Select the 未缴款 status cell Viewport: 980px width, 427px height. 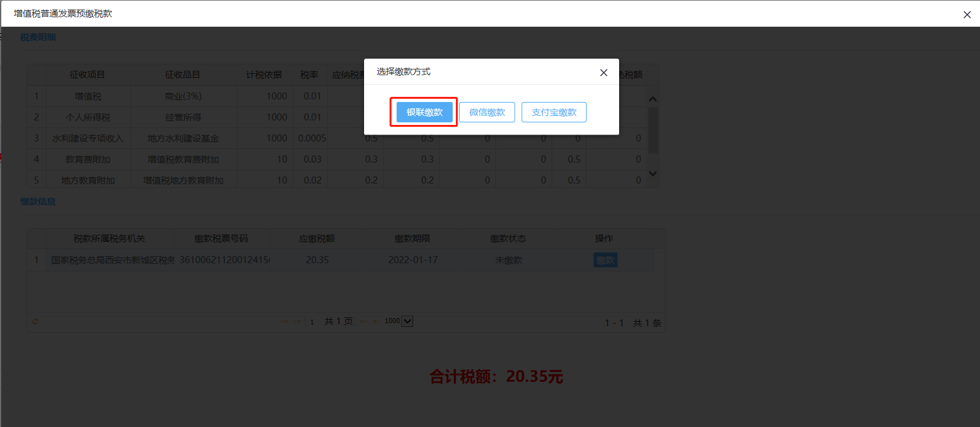pyautogui.click(x=508, y=260)
